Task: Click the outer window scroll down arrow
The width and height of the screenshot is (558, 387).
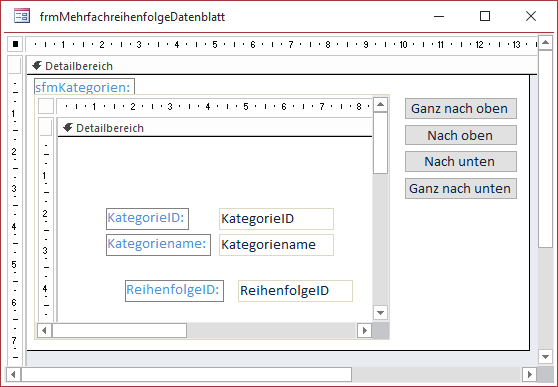Action: click(x=546, y=356)
